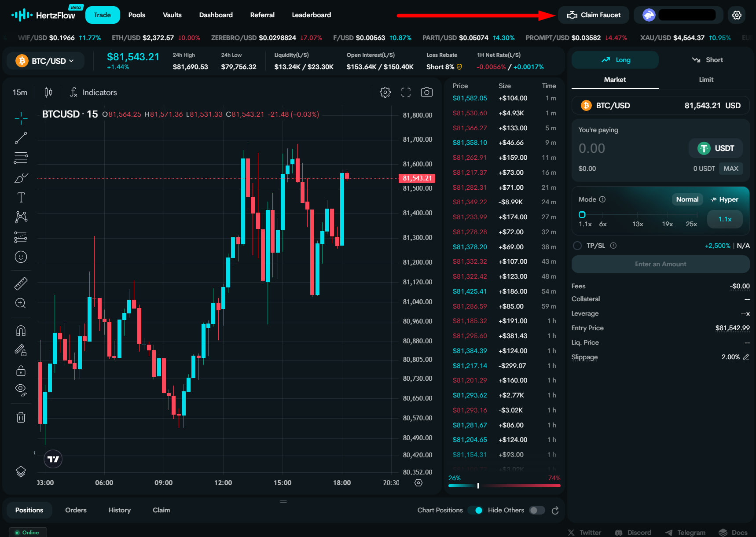Screen dimensions: 756x537
Task: Open chart settings gear icon
Action: pyautogui.click(x=385, y=92)
